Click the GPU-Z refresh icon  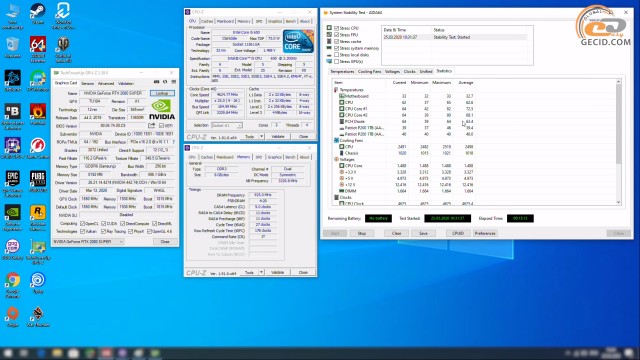click(165, 82)
